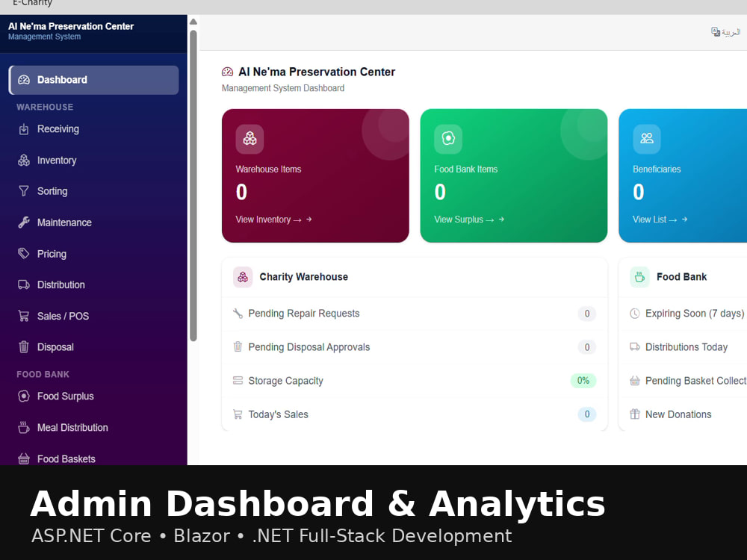Click the Food Surplus egg icon in sidebar
Image resolution: width=747 pixels, height=560 pixels.
(24, 396)
